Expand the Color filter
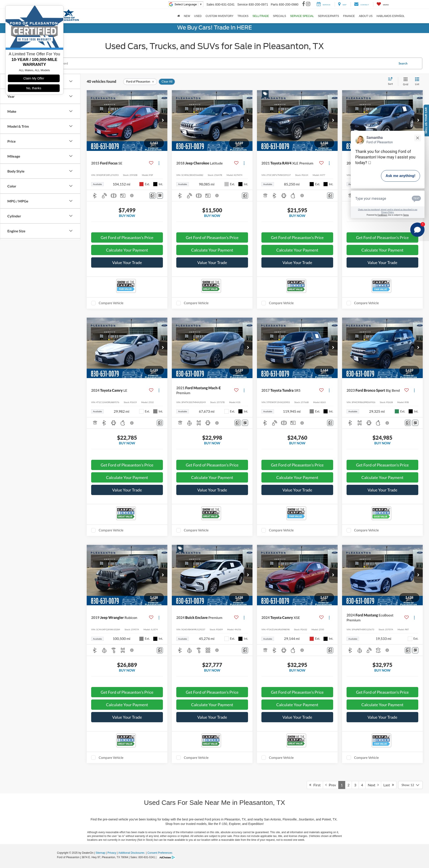Viewport: 429px width, 868px height. 40,186
